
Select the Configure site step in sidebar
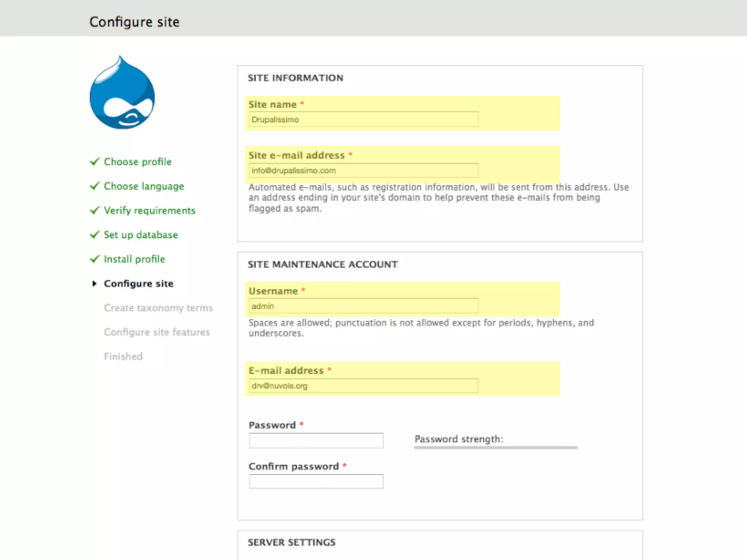139,284
